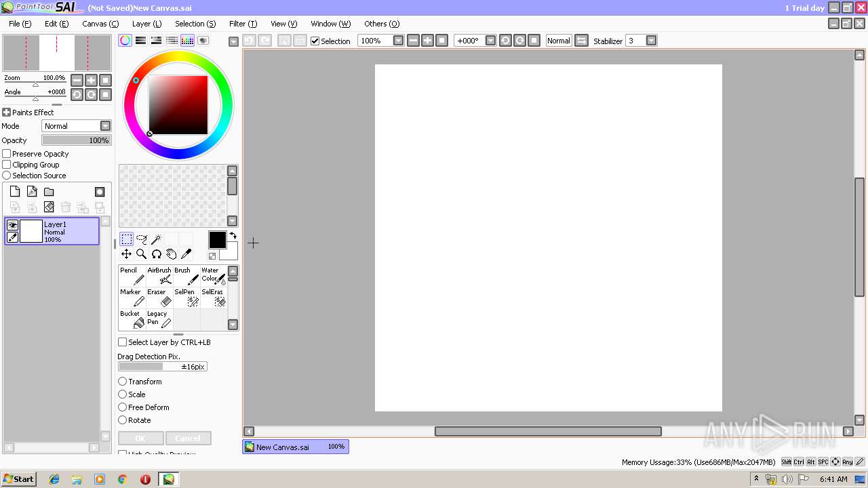Viewport: 868px width, 488px height.
Task: Choose the Legacy Pen tool
Action: 159,319
